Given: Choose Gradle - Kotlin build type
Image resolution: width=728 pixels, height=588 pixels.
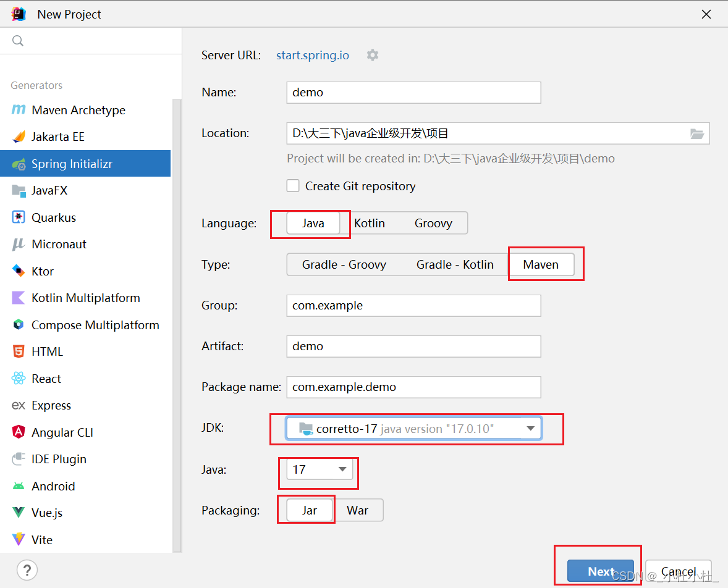Looking at the screenshot, I should (x=455, y=264).
